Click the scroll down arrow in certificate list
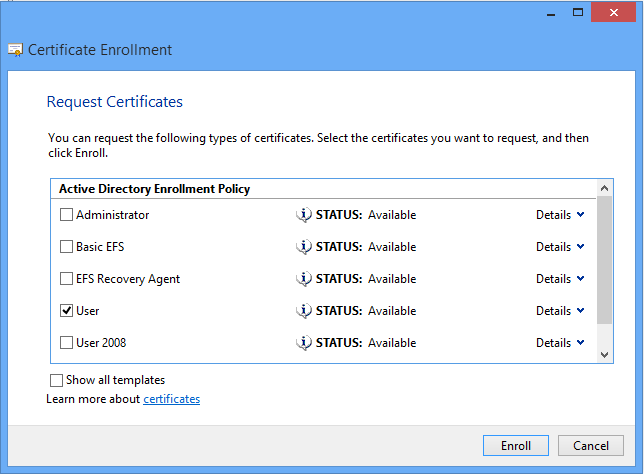Image resolution: width=644 pixels, height=474 pixels. tap(605, 354)
